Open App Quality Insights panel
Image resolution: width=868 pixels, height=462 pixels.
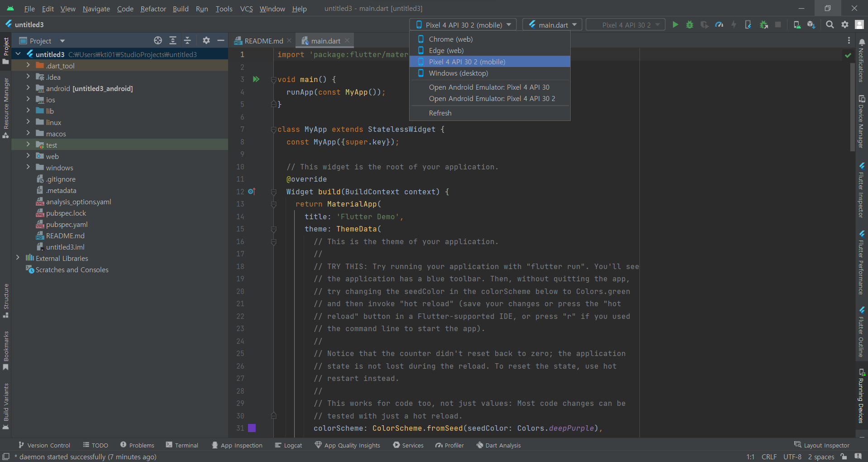[x=348, y=445]
